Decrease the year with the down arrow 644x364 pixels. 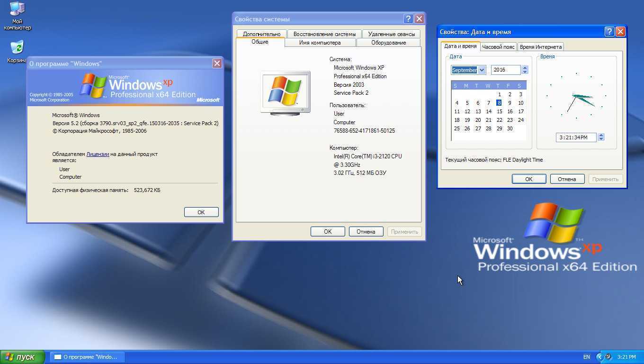click(x=524, y=72)
